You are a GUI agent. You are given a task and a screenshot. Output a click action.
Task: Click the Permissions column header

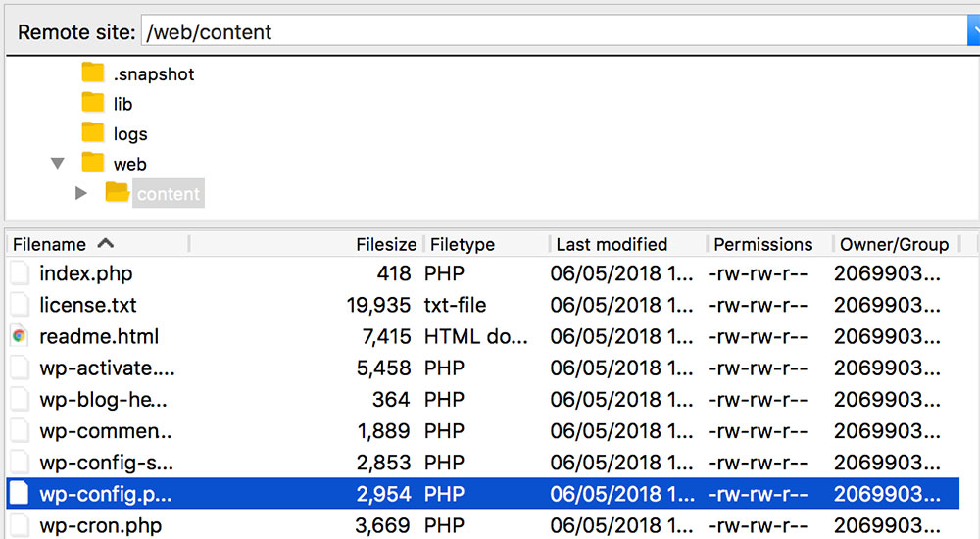762,244
